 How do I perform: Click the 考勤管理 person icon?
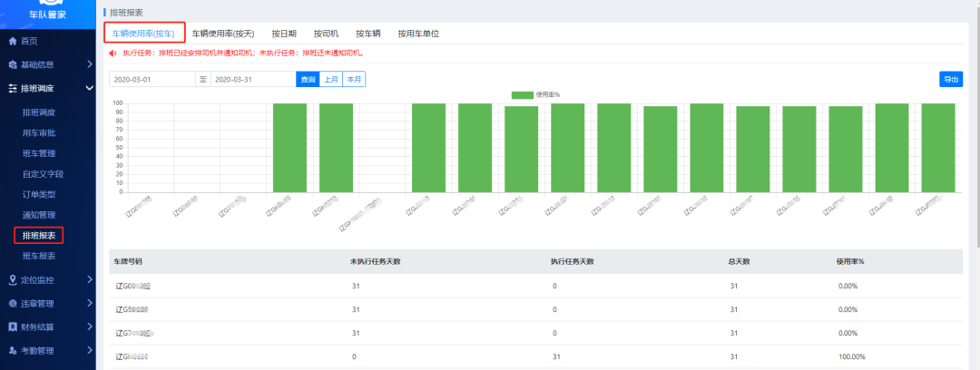(12, 350)
